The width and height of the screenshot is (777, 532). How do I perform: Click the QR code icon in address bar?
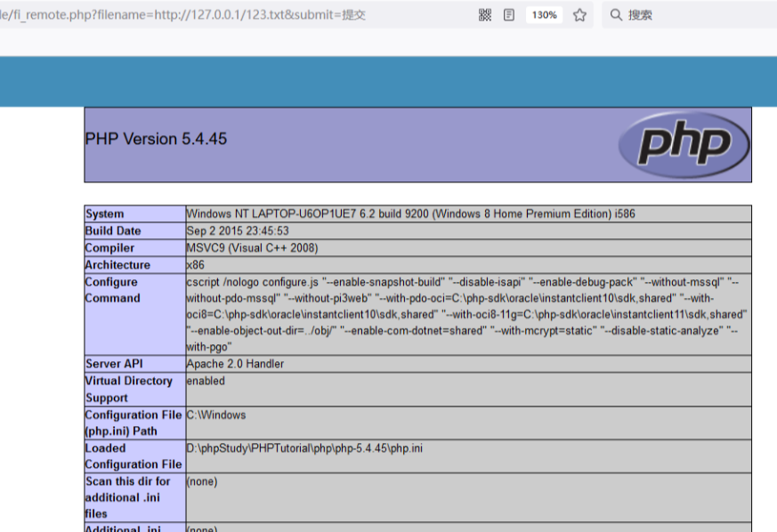[485, 15]
